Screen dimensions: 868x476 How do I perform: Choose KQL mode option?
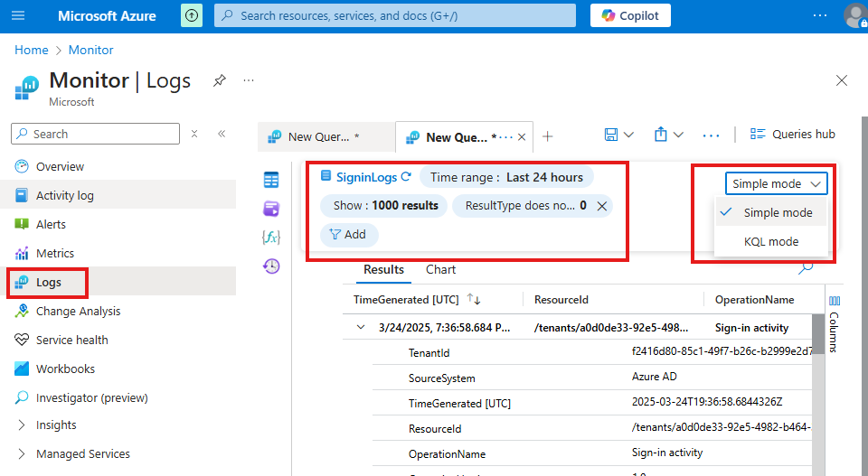point(771,241)
